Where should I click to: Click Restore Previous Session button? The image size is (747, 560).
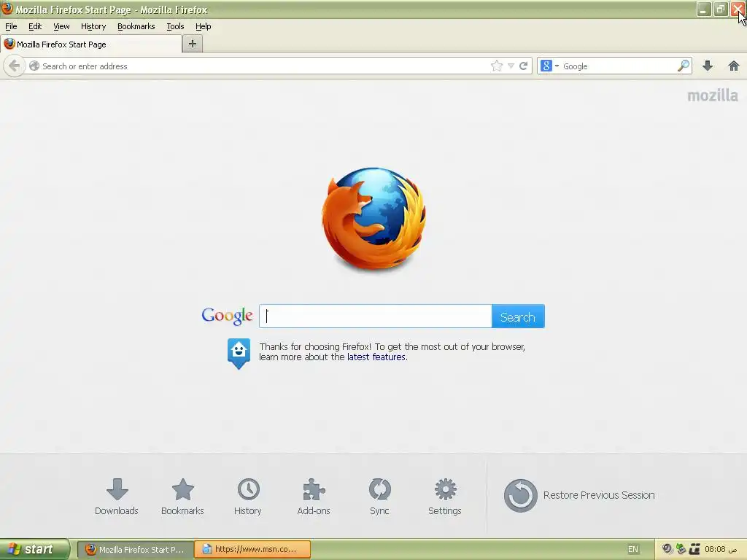coord(579,495)
